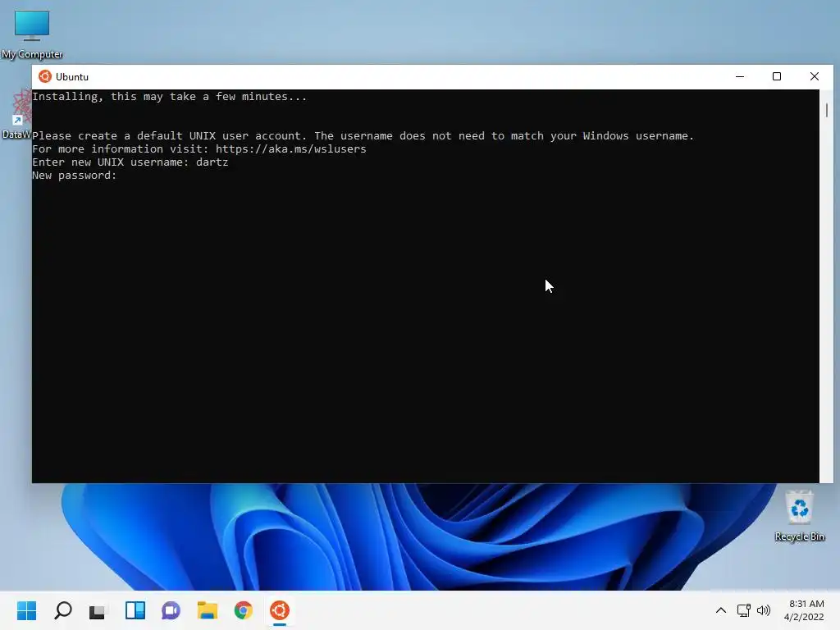Click 'Please create a default UNIX user account' line
Screen dimensions: 840x630
pos(363,136)
